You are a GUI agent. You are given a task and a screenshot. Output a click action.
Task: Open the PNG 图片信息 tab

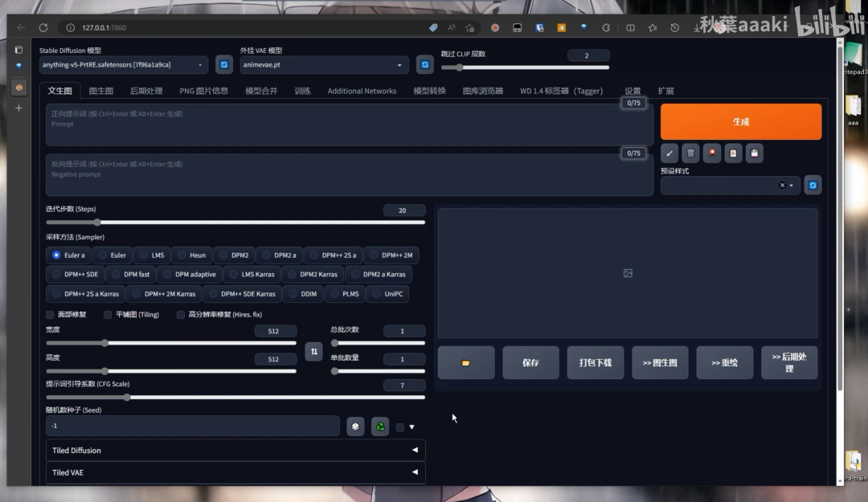(x=203, y=91)
